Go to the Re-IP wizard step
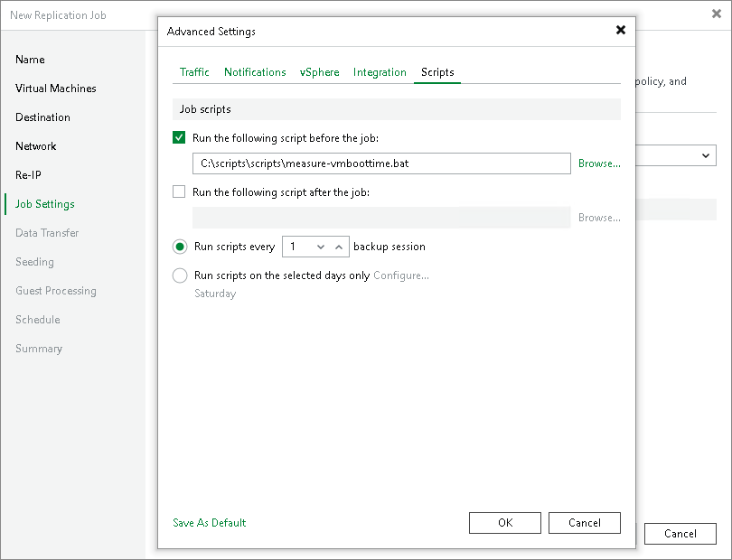The height and width of the screenshot is (560, 732). (28, 175)
